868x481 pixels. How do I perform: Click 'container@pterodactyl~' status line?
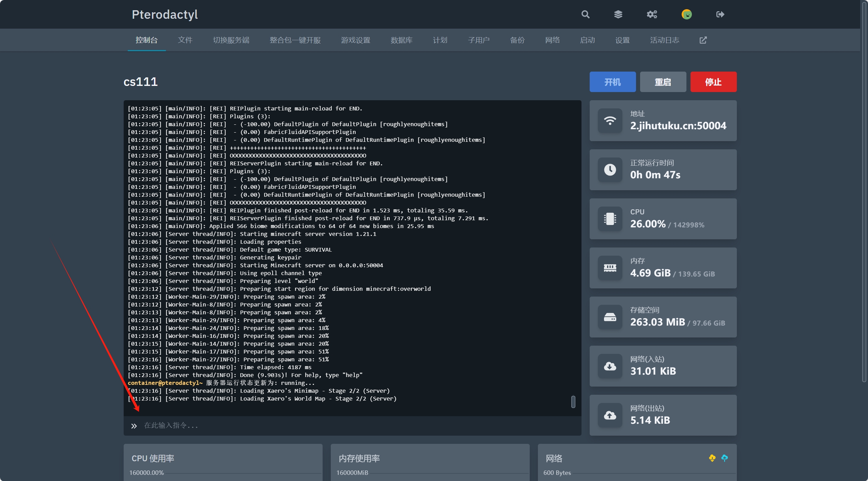tap(221, 383)
